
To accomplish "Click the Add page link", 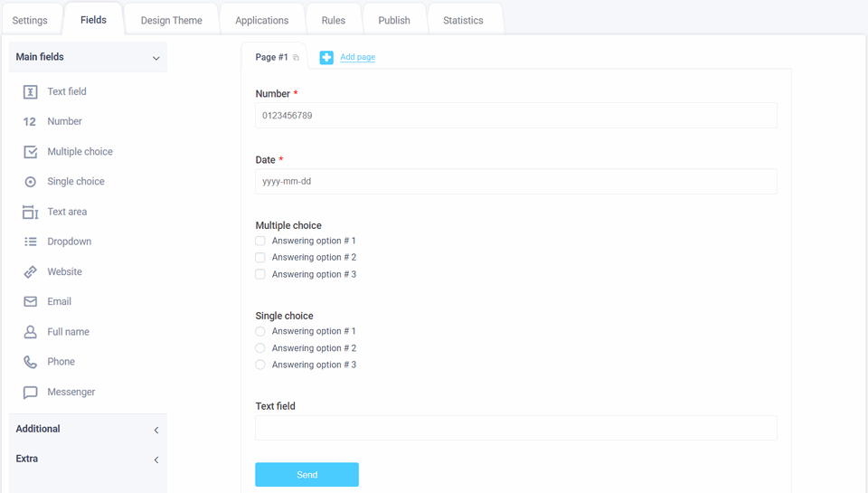I will tap(357, 57).
